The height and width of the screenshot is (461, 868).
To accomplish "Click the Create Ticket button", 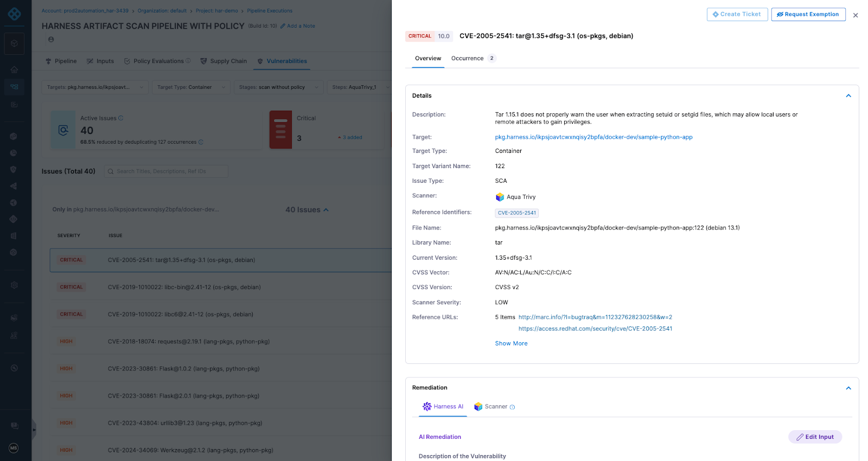I will pos(737,15).
